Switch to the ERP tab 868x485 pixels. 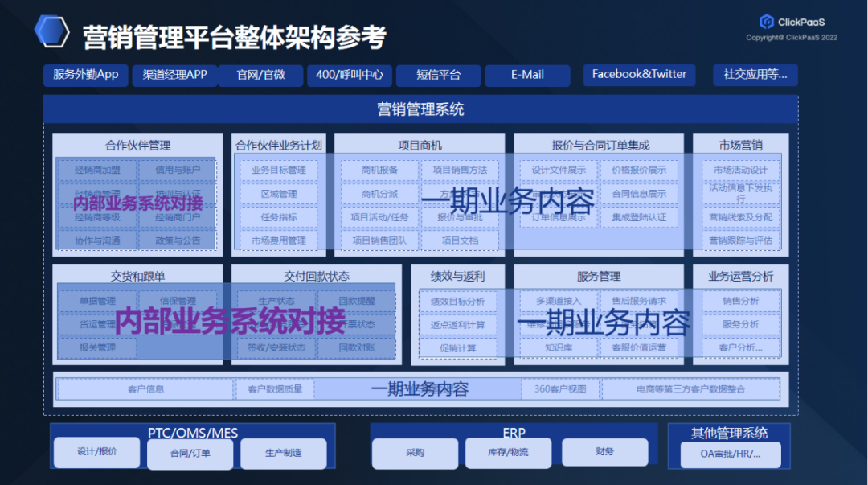coord(514,433)
